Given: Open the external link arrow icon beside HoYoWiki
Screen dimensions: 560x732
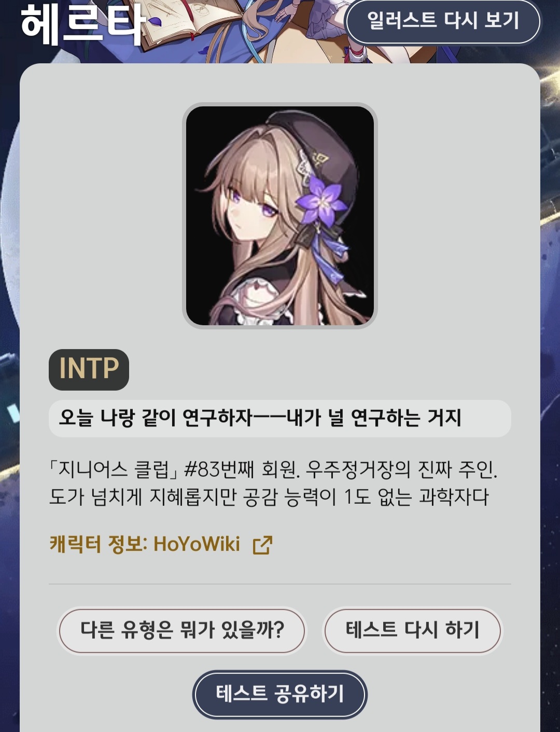Looking at the screenshot, I should (x=262, y=545).
